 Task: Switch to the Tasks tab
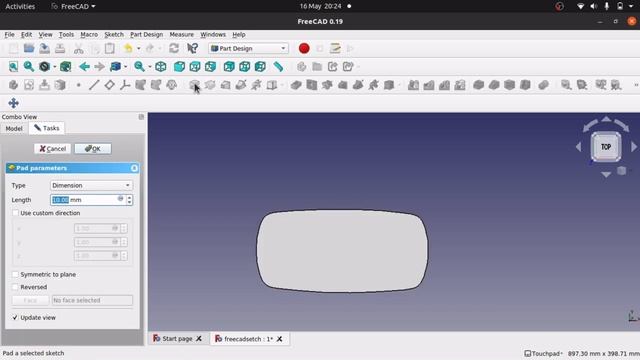[47, 128]
